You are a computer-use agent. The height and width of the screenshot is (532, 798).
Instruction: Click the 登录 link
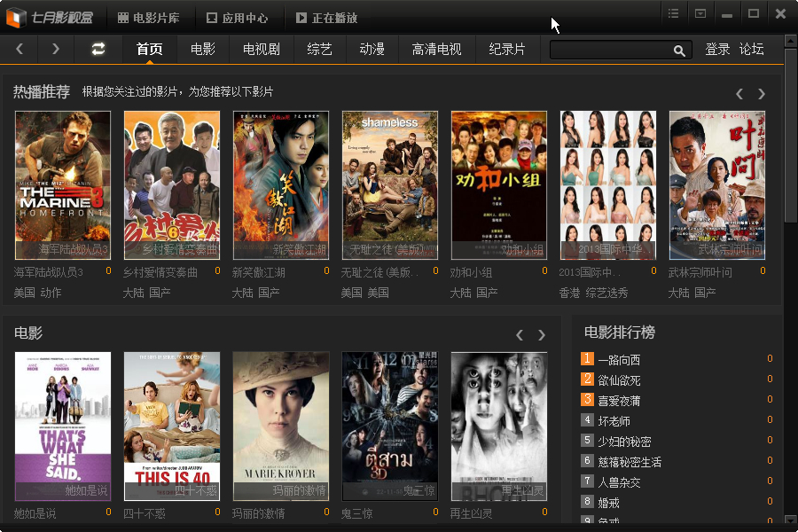tap(717, 49)
